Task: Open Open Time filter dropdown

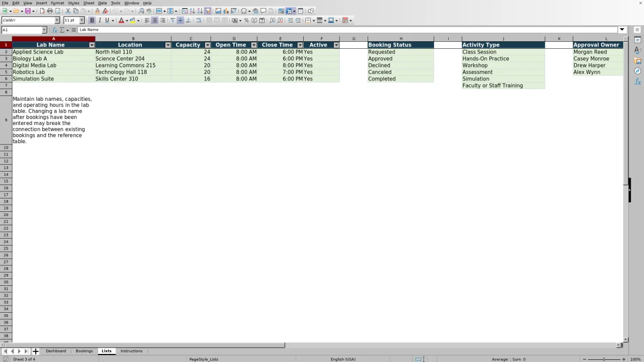Action: (254, 45)
